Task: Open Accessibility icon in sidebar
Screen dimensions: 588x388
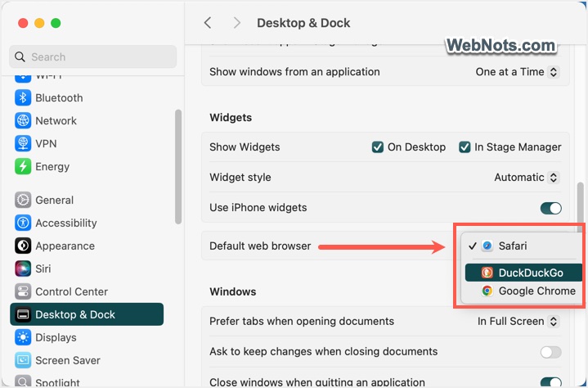Action: pos(23,223)
